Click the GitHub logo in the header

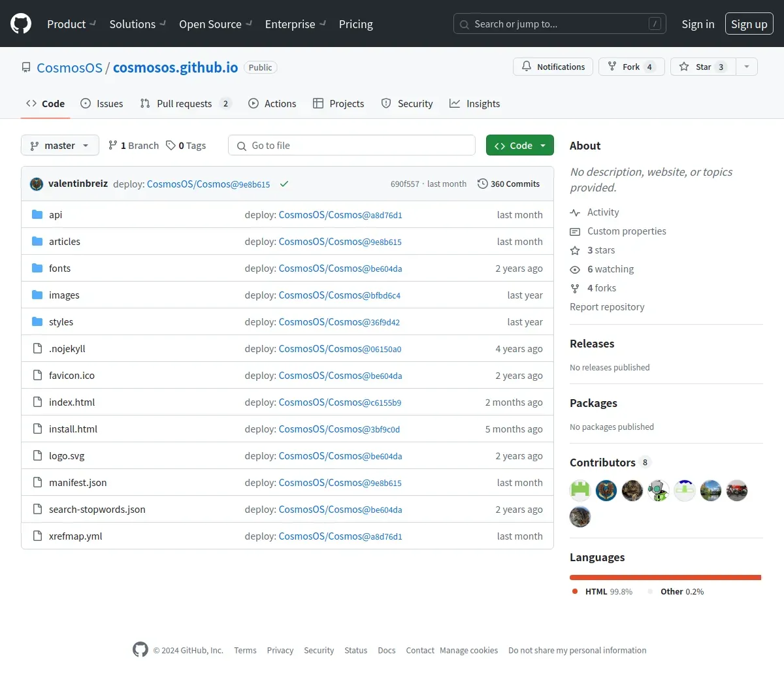21,24
